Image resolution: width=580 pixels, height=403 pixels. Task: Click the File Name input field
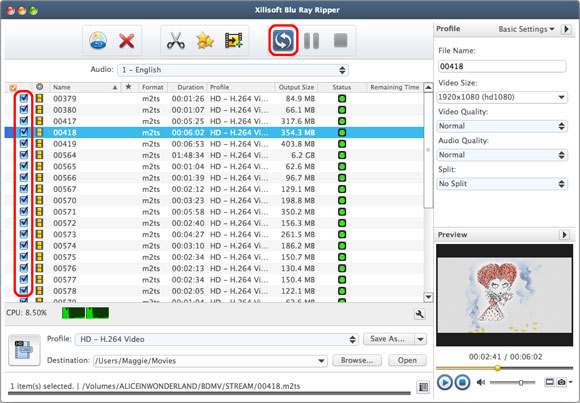pyautogui.click(x=502, y=67)
